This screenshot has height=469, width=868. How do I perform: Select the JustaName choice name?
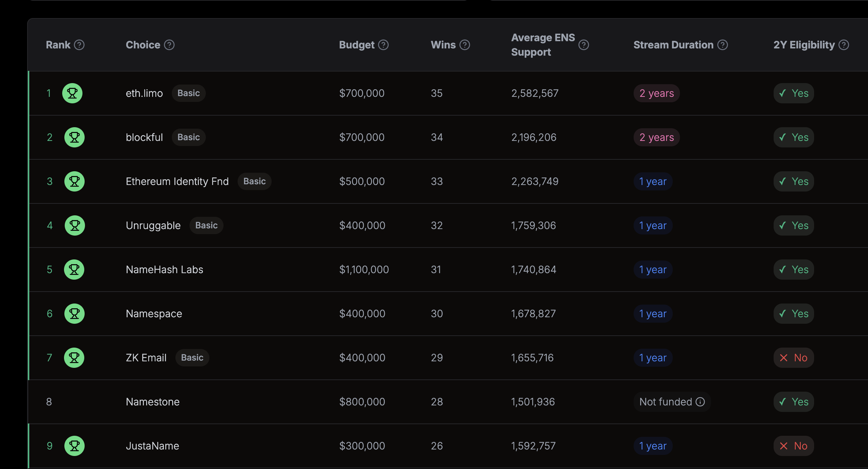(152, 446)
